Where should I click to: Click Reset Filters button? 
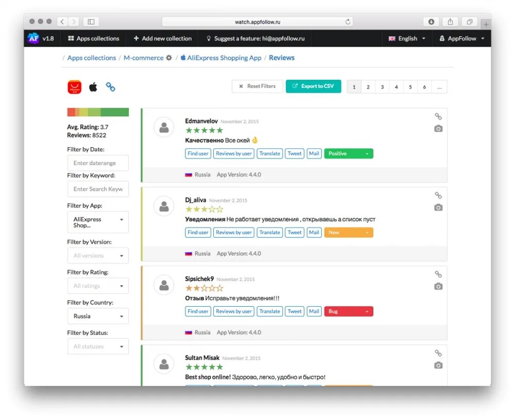[x=257, y=86]
